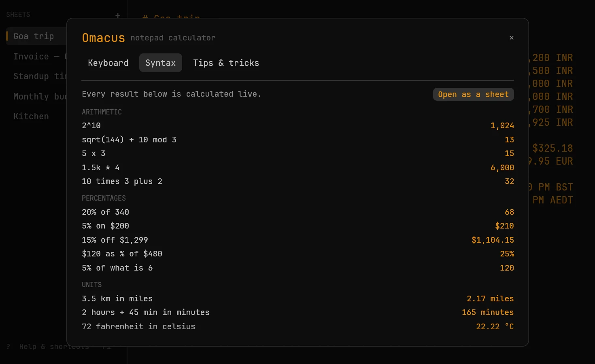Select the 3.5 km in miles expression
The image size is (595, 364).
(x=117, y=298)
